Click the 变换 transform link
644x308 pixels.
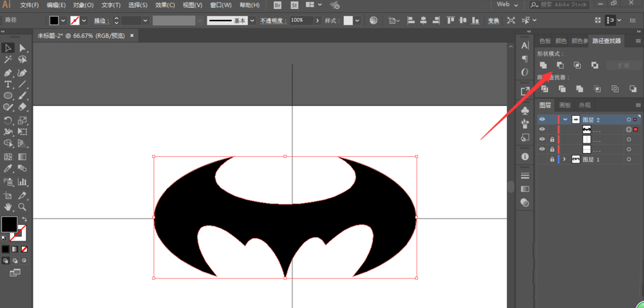(x=493, y=21)
